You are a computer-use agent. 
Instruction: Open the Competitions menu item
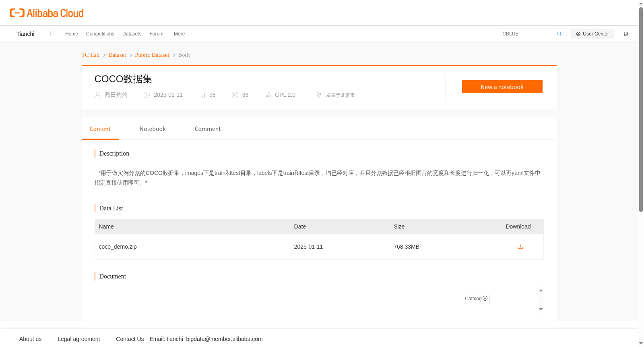[100, 34]
